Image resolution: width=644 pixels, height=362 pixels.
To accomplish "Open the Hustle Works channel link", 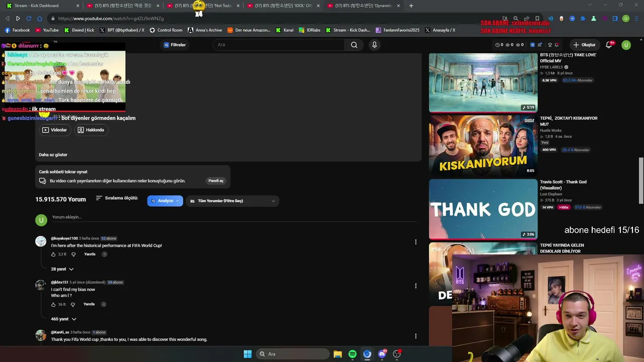I will (550, 131).
